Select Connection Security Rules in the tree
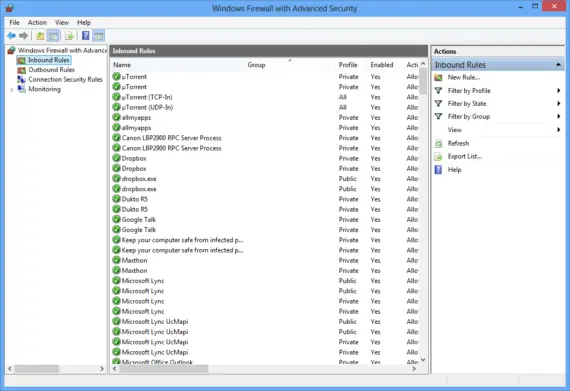570x391 pixels. [65, 79]
